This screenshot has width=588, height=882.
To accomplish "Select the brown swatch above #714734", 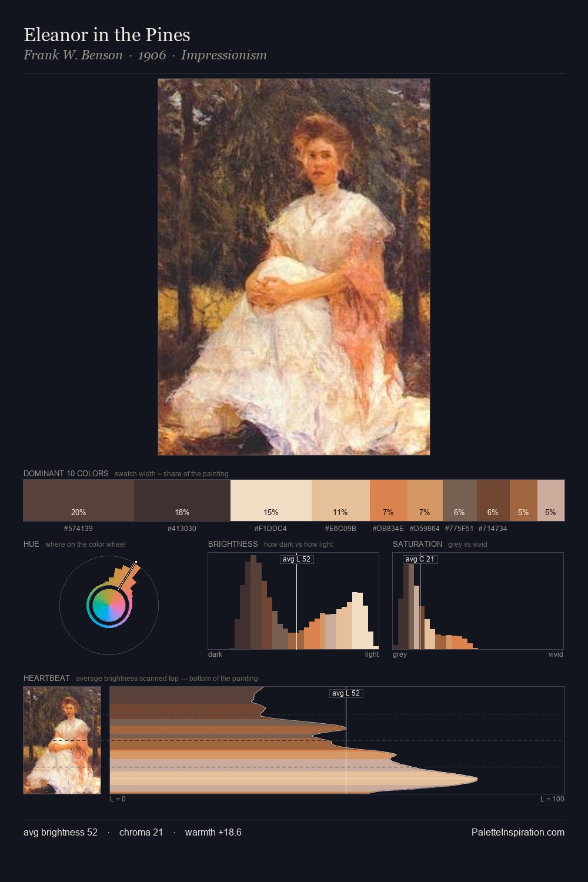I will [x=493, y=500].
